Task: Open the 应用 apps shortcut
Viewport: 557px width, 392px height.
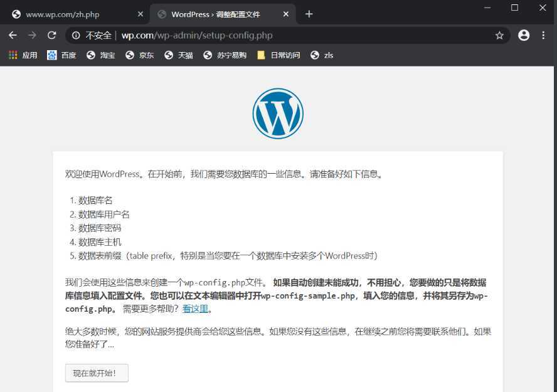Action: pyautogui.click(x=23, y=55)
